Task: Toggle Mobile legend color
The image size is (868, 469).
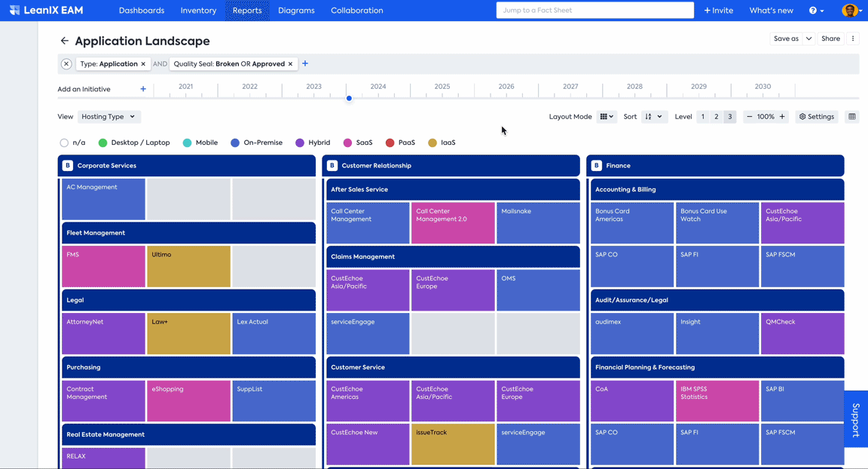Action: [200, 143]
